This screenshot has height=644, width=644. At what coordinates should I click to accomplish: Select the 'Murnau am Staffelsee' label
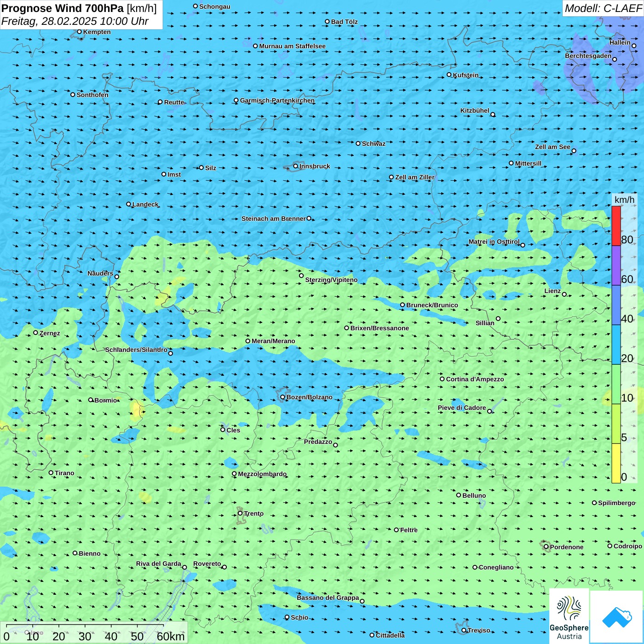[293, 46]
